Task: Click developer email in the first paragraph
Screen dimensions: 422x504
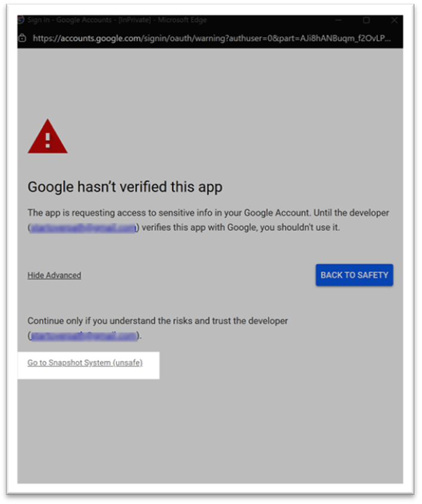Action: (x=84, y=227)
